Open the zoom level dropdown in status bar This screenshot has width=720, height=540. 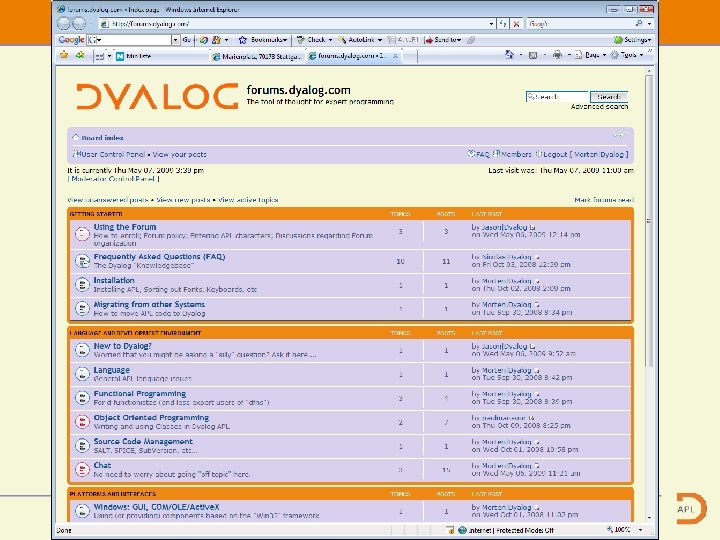click(x=640, y=530)
